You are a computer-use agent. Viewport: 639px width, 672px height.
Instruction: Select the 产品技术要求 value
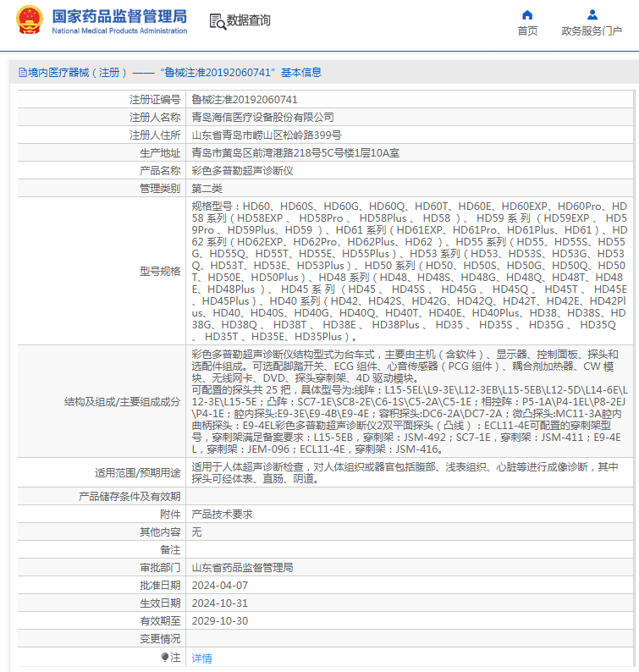(222, 515)
